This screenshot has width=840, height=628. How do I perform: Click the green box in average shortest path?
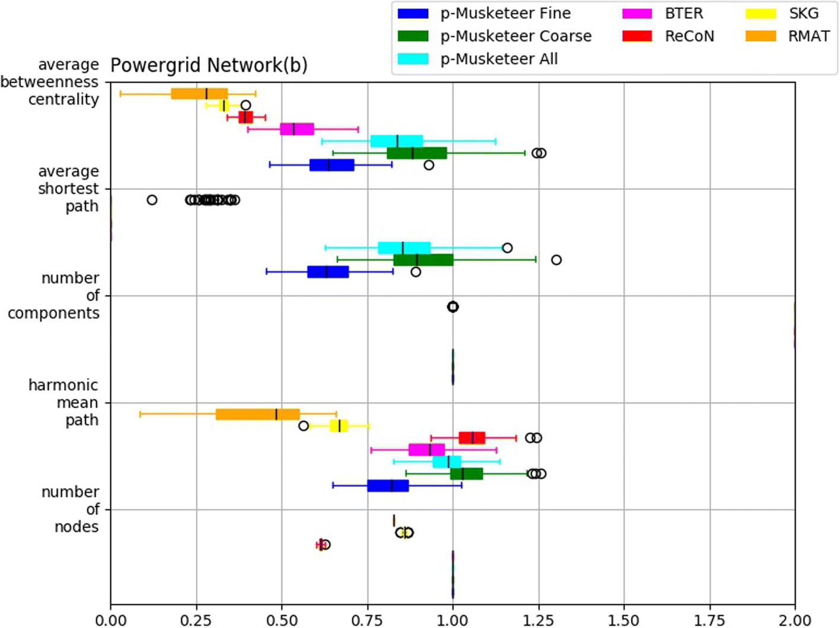tap(423, 260)
